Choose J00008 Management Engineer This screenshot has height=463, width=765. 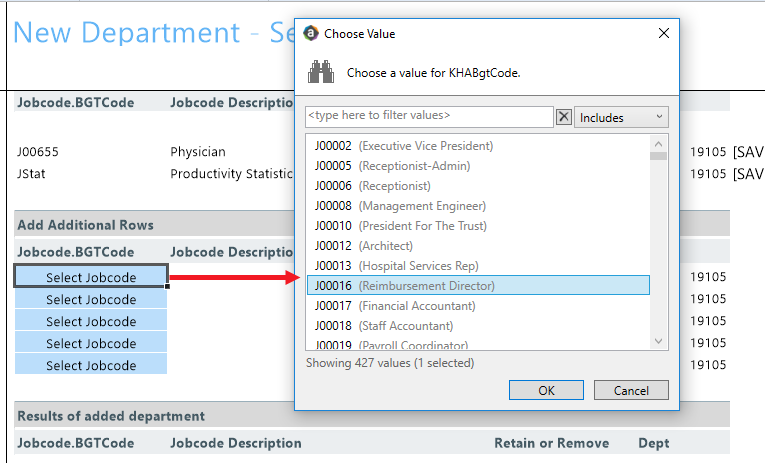click(x=400, y=206)
